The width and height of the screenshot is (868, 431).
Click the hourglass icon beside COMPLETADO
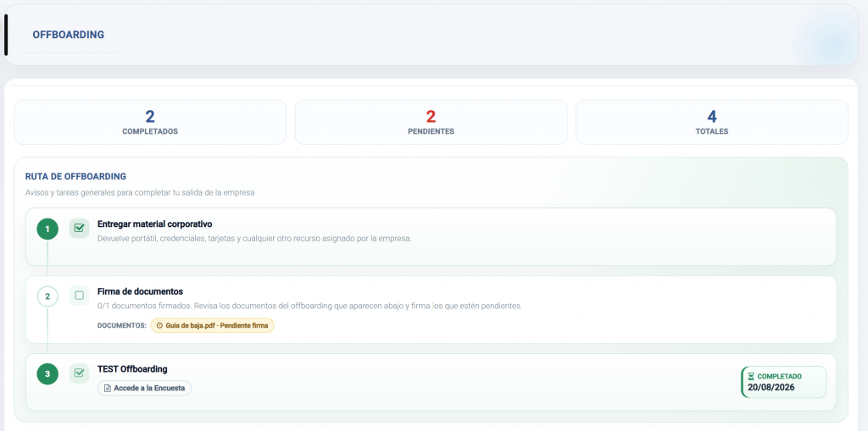tap(751, 376)
